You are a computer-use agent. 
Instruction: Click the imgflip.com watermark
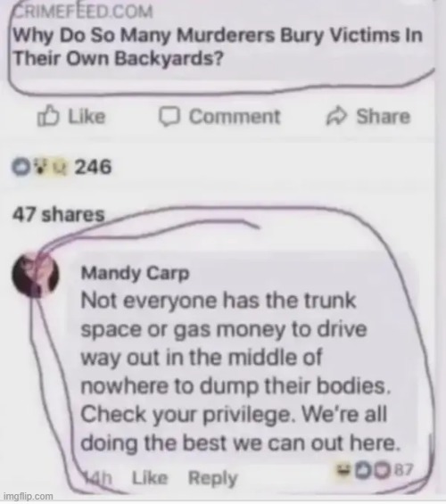[29, 496]
